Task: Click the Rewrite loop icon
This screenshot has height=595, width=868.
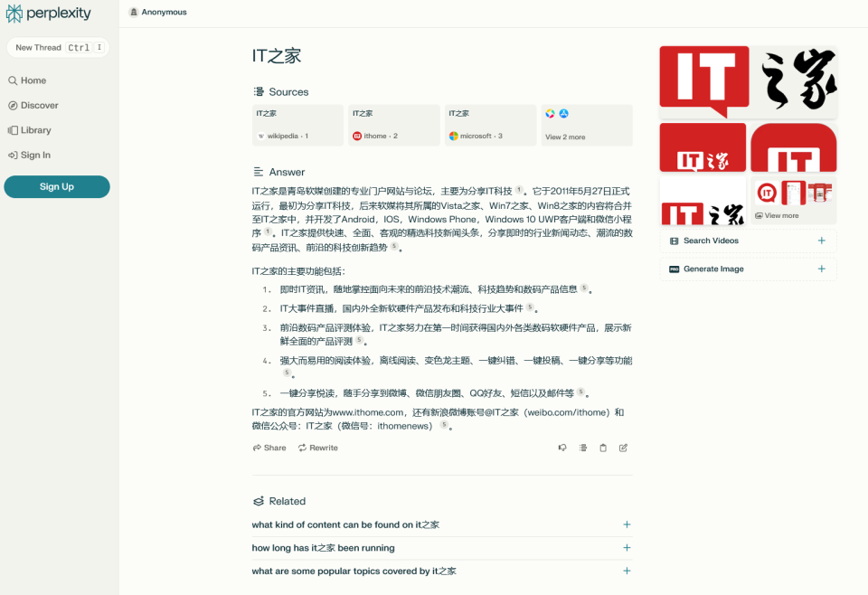Action: [x=302, y=448]
